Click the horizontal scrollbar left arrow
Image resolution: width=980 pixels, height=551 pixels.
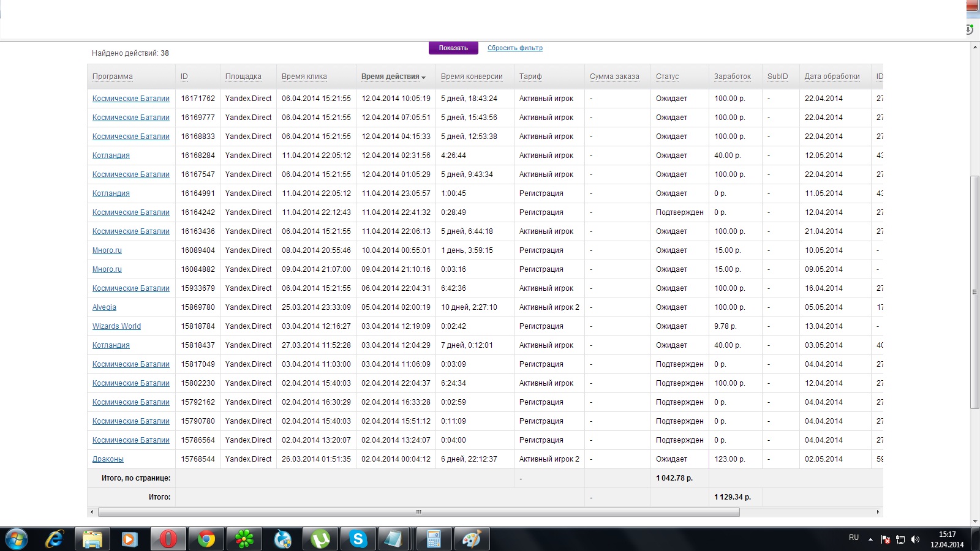[x=92, y=512]
